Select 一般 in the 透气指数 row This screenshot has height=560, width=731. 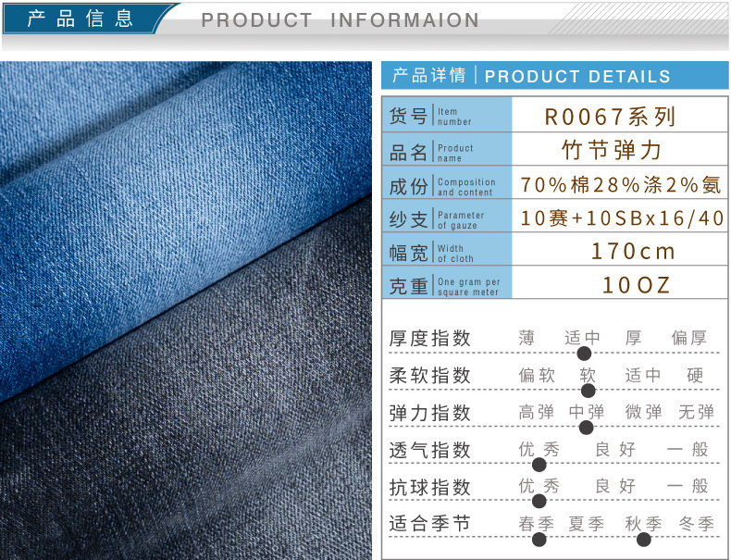click(688, 450)
